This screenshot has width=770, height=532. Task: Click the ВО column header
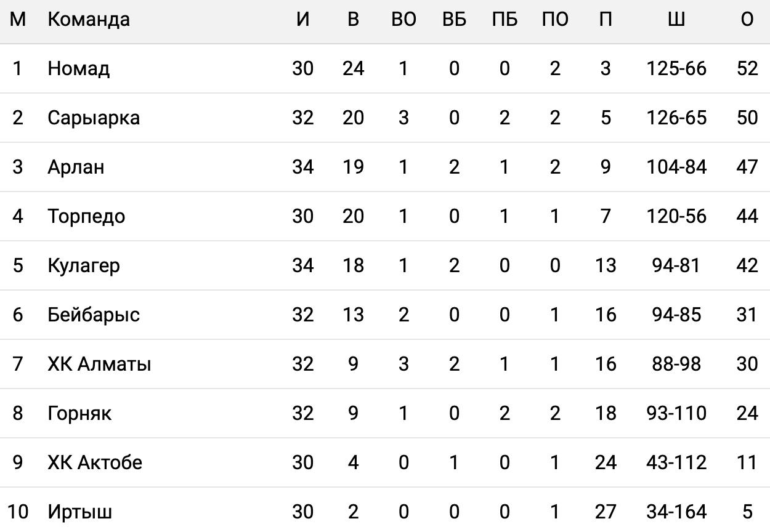coord(403,19)
